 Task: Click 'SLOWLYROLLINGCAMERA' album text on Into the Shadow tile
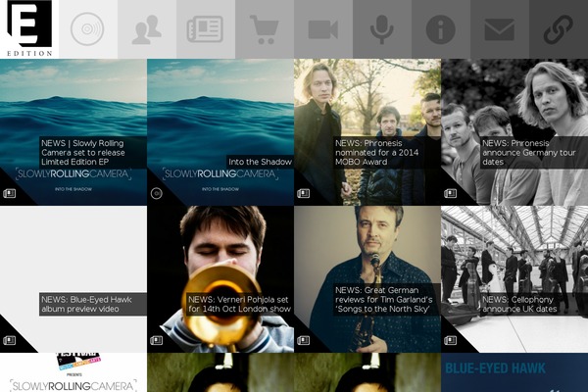click(x=220, y=174)
